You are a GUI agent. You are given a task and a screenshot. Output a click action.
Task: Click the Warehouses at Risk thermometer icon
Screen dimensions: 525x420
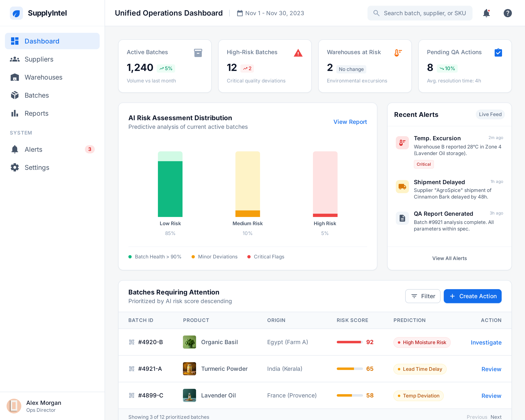[398, 53]
